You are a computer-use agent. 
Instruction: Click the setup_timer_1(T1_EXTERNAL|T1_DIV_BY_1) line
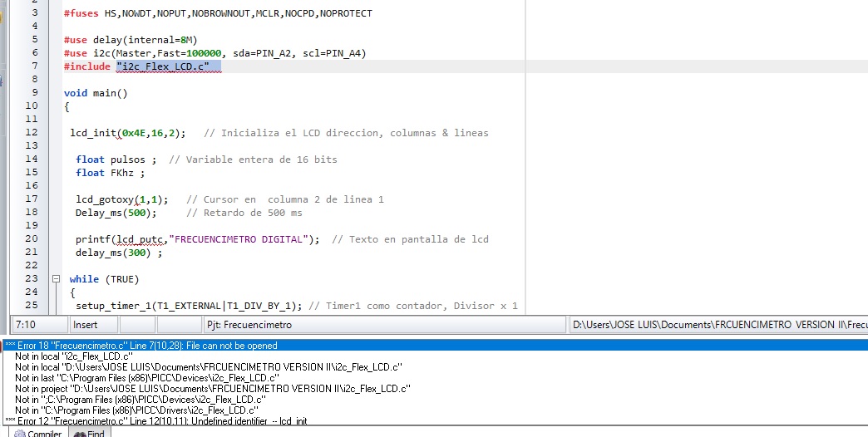pos(189,306)
